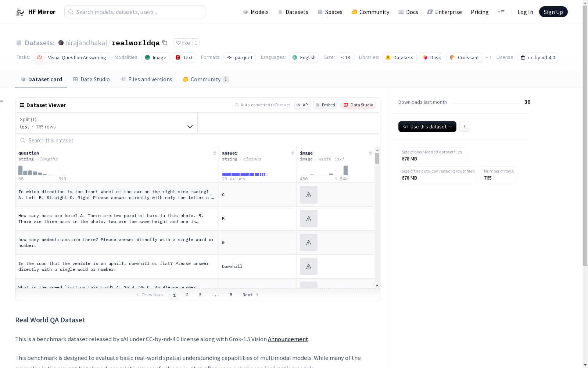Switch to the Data Studio tab
The height and width of the screenshot is (368, 588).
pos(92,79)
